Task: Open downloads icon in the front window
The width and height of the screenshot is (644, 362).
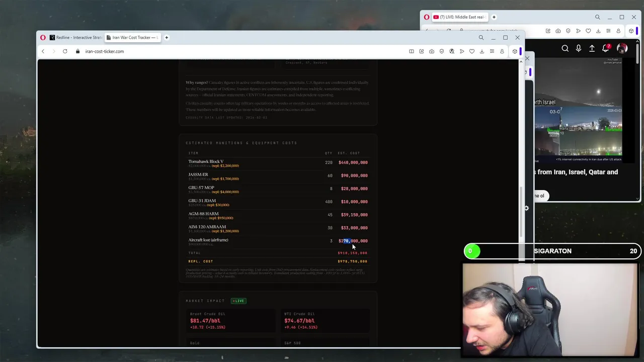Action: point(482,51)
